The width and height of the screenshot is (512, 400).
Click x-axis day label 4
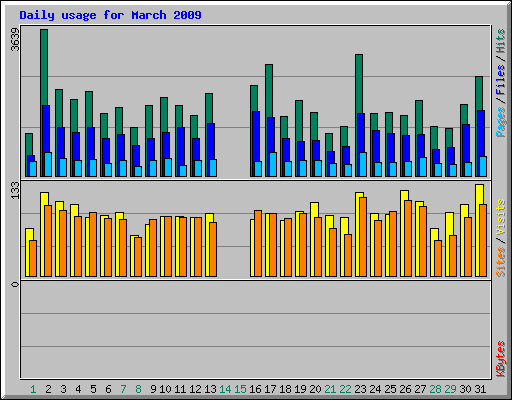pos(78,389)
